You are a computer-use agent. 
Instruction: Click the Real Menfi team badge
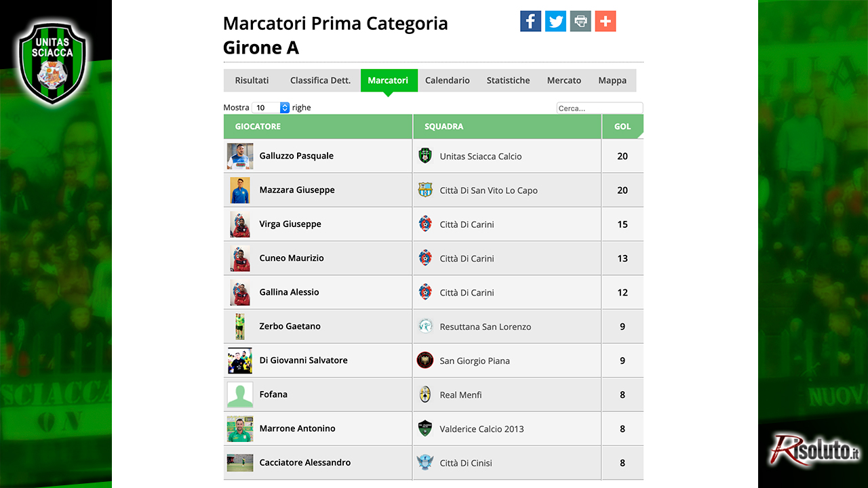coord(425,394)
